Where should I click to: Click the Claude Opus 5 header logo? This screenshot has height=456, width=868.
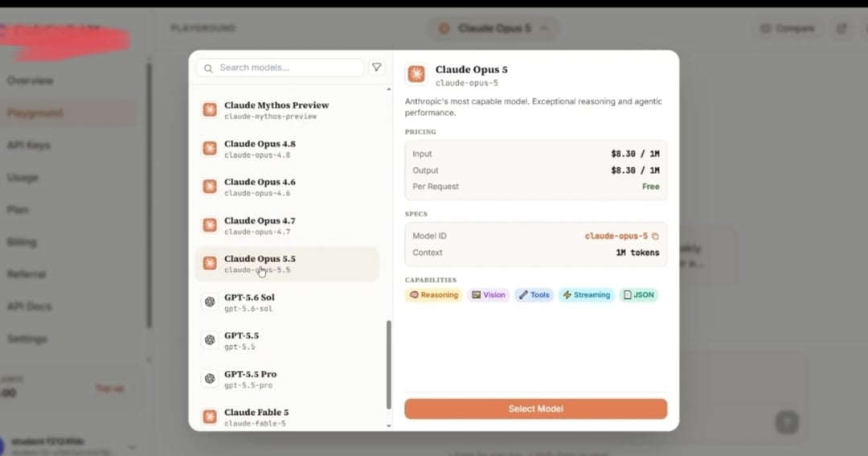(416, 74)
